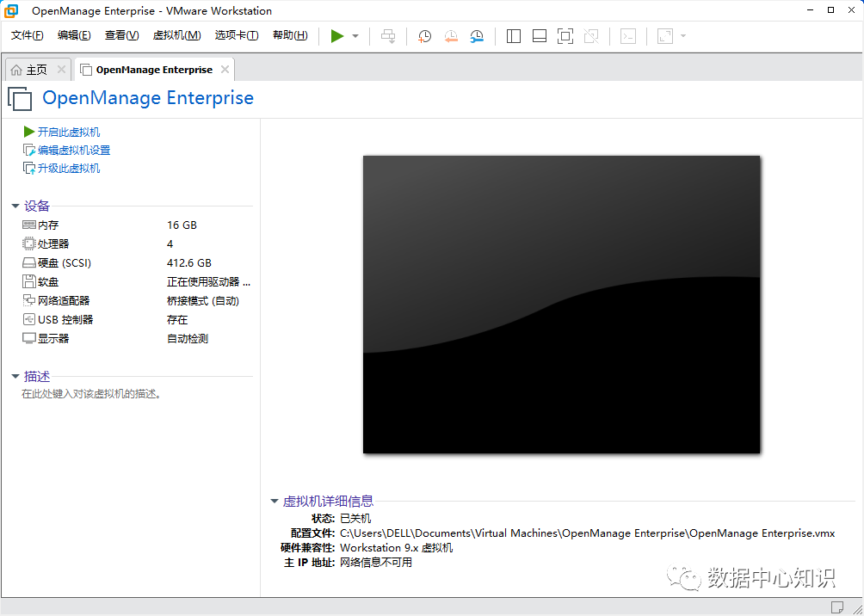Collapse the 设备 section
Screen dimensions: 864x616
point(15,206)
